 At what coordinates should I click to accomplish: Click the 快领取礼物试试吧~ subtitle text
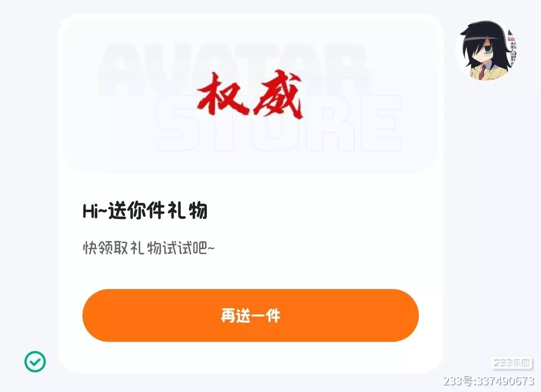tap(149, 249)
